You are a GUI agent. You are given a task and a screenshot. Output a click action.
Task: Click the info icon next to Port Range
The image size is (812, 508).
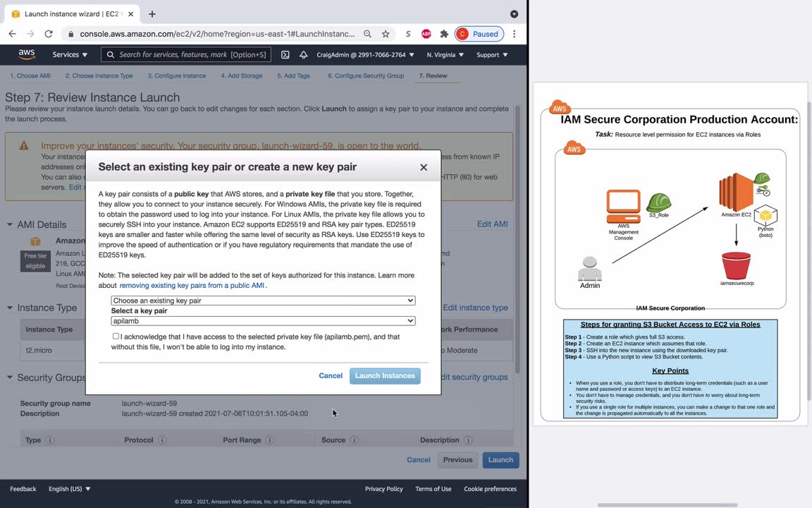pyautogui.click(x=270, y=440)
